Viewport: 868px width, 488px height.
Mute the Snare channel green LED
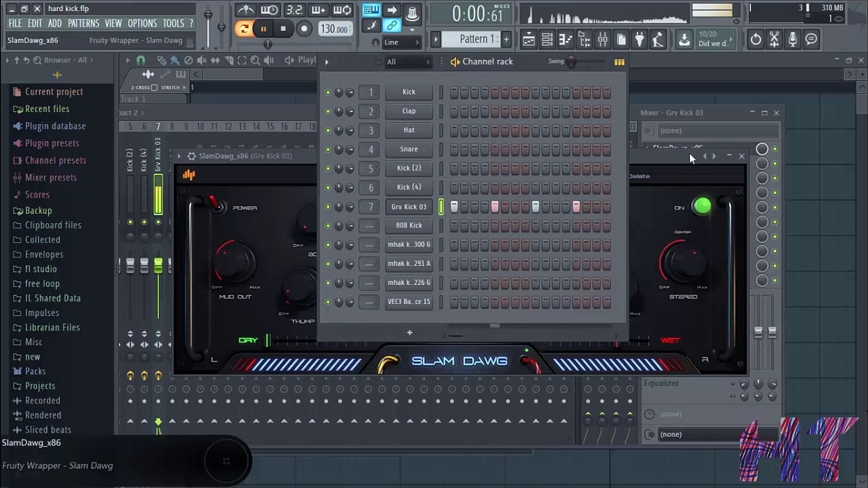click(x=328, y=150)
